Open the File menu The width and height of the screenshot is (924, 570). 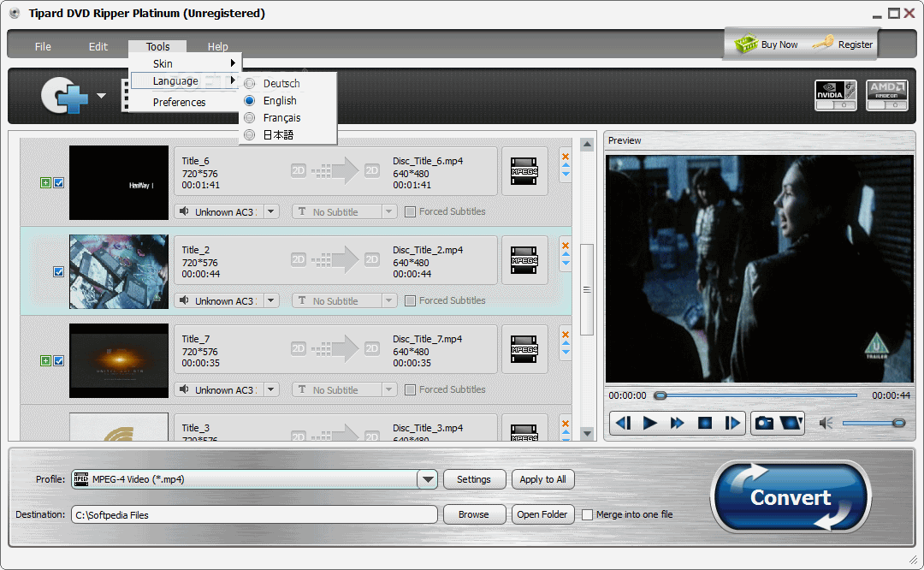coord(43,46)
